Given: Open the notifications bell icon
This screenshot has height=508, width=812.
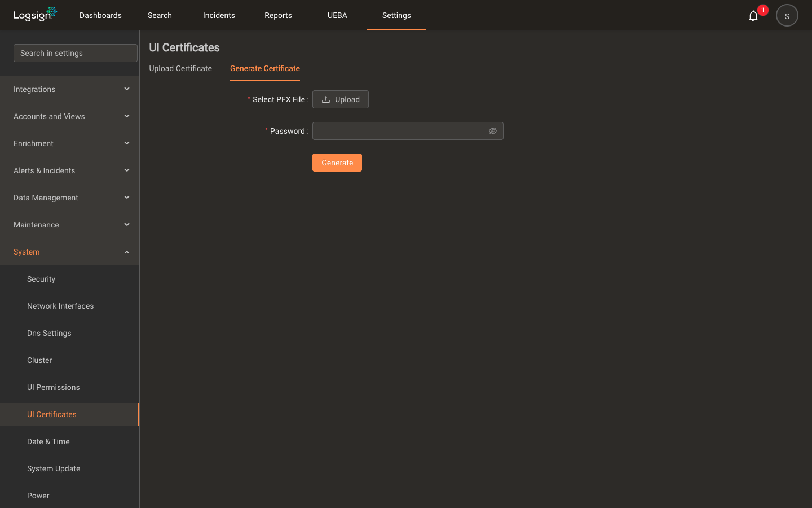Looking at the screenshot, I should tap(753, 16).
